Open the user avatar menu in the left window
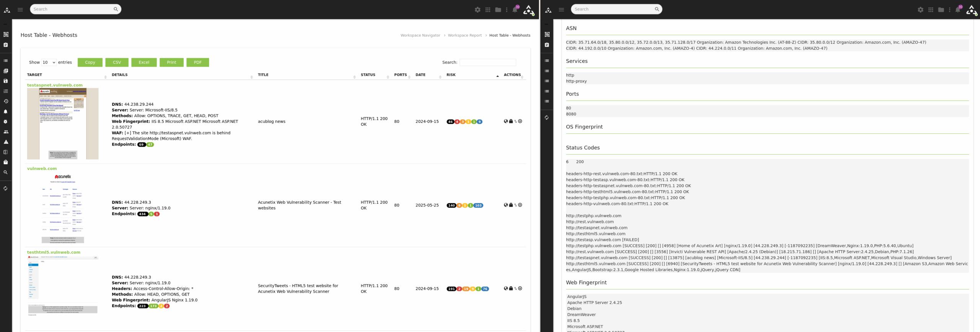Viewport: 980px width, 332px height. pyautogui.click(x=529, y=10)
